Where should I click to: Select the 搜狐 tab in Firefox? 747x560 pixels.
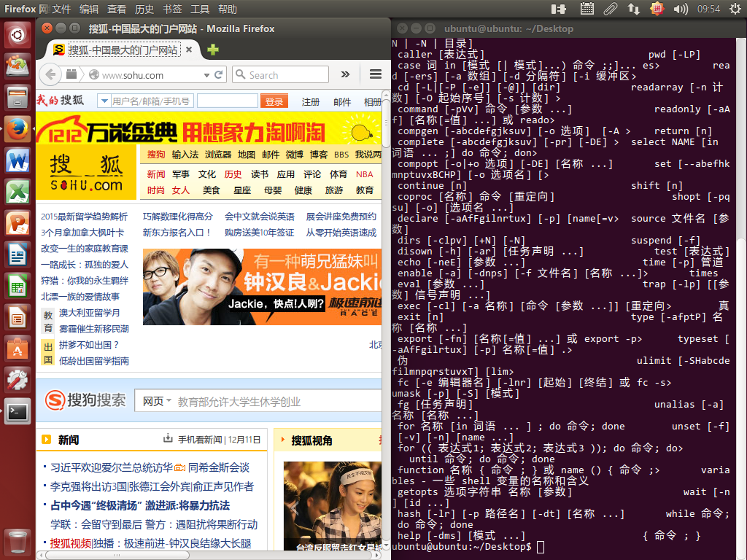123,50
